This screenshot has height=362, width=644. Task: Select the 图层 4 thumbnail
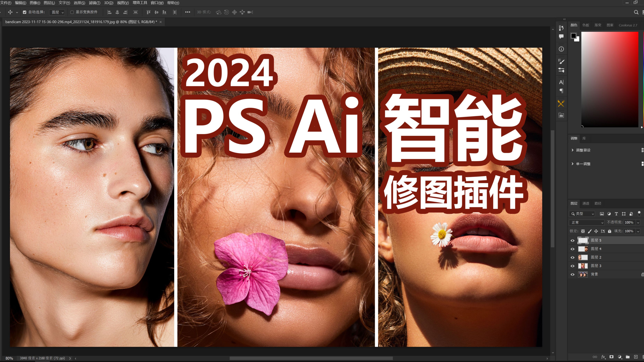(x=583, y=249)
